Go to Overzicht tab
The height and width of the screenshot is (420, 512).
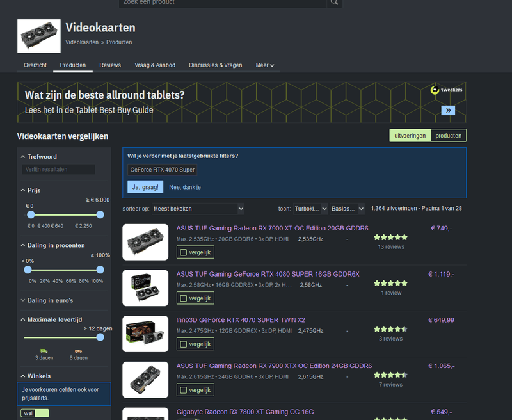click(35, 65)
